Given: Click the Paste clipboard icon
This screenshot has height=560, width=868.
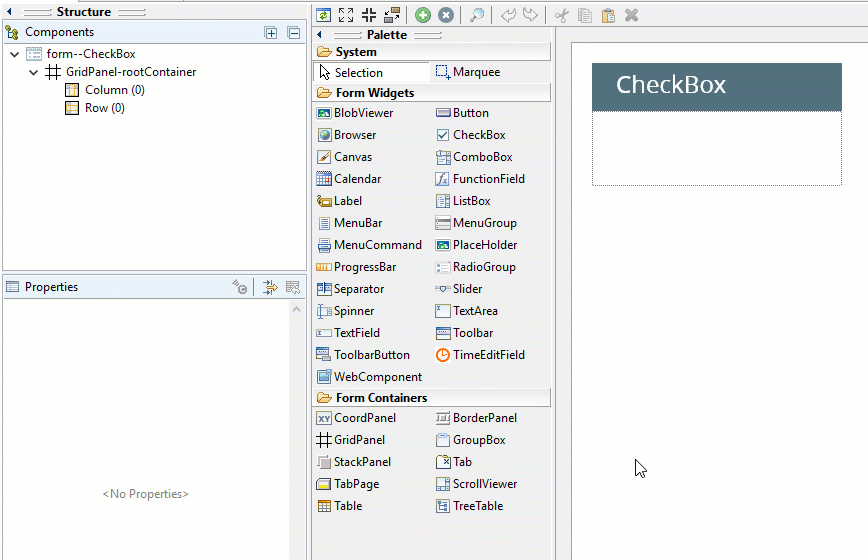Looking at the screenshot, I should coord(608,15).
